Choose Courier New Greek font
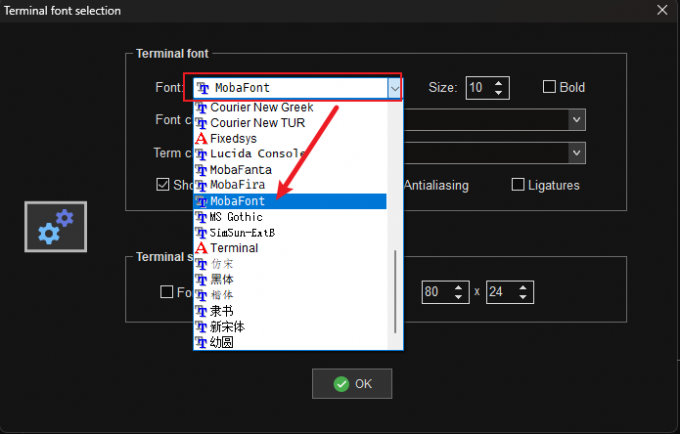The width and height of the screenshot is (680, 434). [x=290, y=107]
